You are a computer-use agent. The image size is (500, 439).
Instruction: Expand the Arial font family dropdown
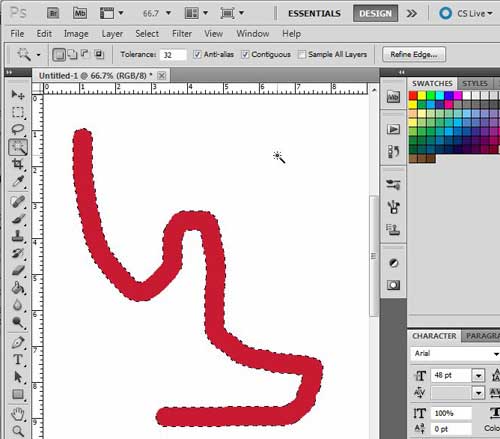coord(496,354)
